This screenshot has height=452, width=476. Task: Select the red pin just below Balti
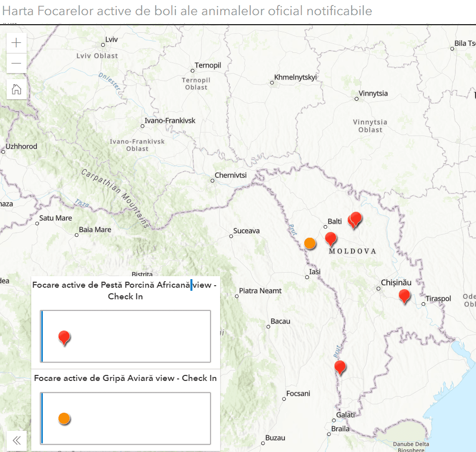coord(330,239)
